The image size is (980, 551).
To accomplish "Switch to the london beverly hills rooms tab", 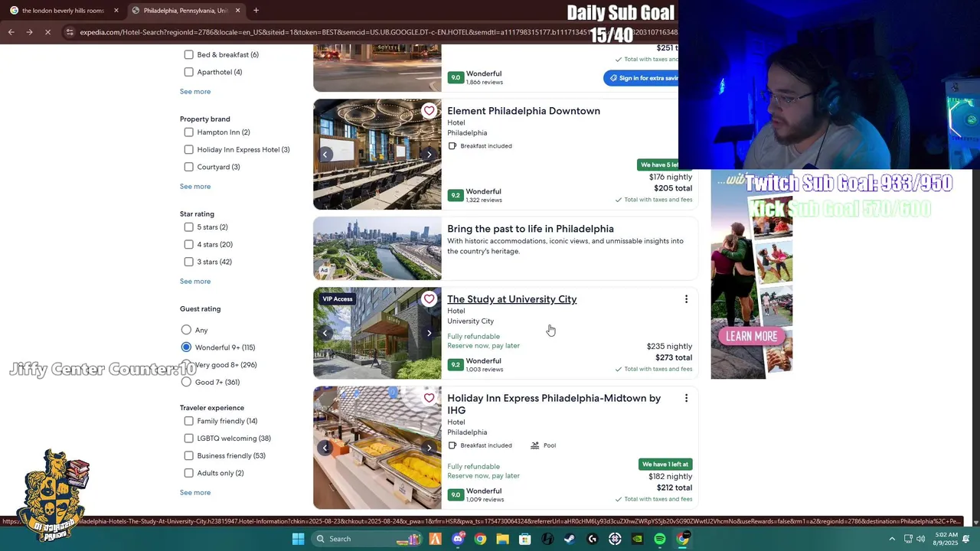I will [63, 11].
